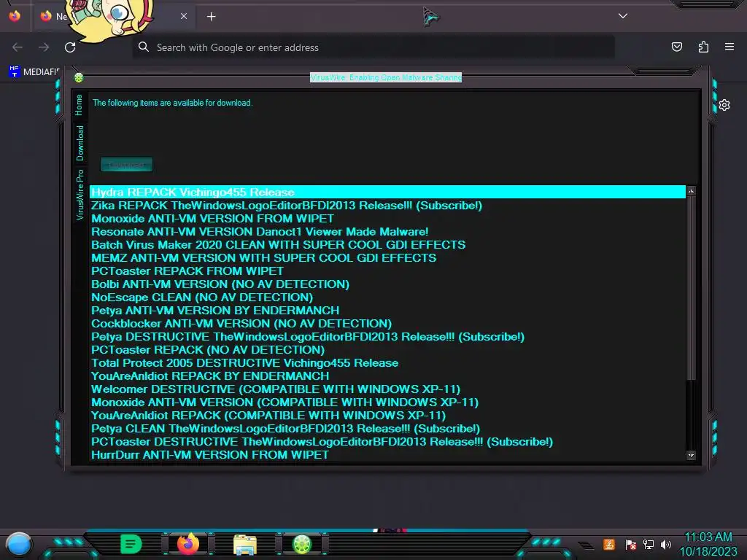Select PCToaster REPACK (NO AV DETECTION)
Screen dimensions: 747x560
pyautogui.click(x=387, y=350)
